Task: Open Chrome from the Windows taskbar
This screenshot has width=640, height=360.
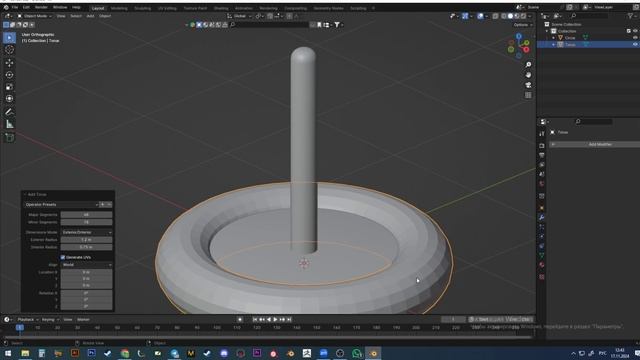Action: click(x=124, y=353)
